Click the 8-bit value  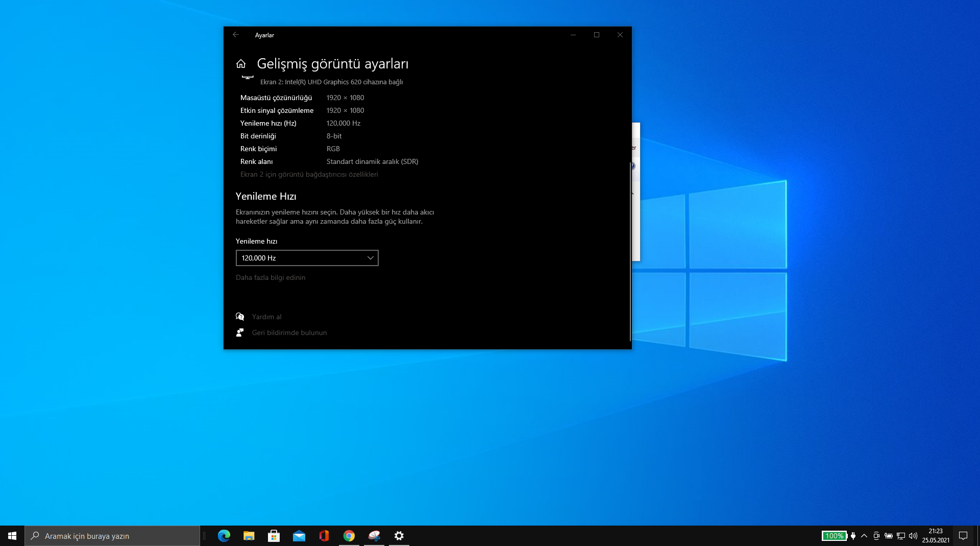click(334, 136)
